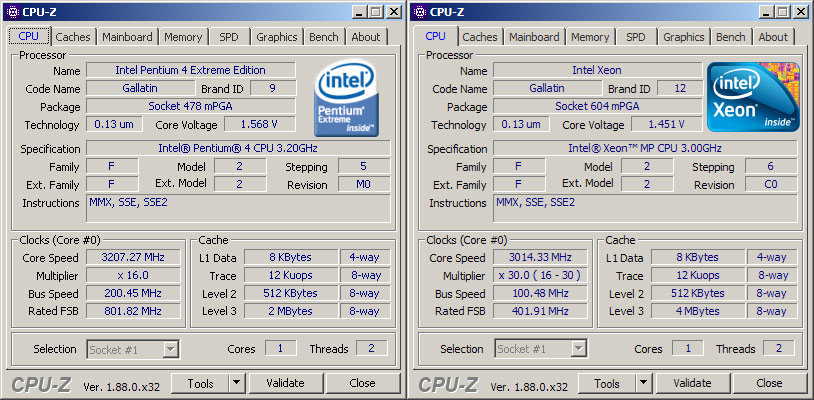
Task: Click the Tools button in the Pentium 4 window
Action: click(199, 383)
